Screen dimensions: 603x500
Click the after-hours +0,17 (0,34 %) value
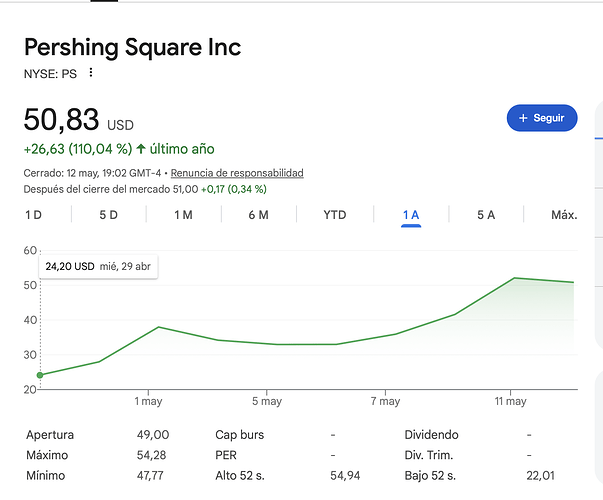[x=234, y=189]
